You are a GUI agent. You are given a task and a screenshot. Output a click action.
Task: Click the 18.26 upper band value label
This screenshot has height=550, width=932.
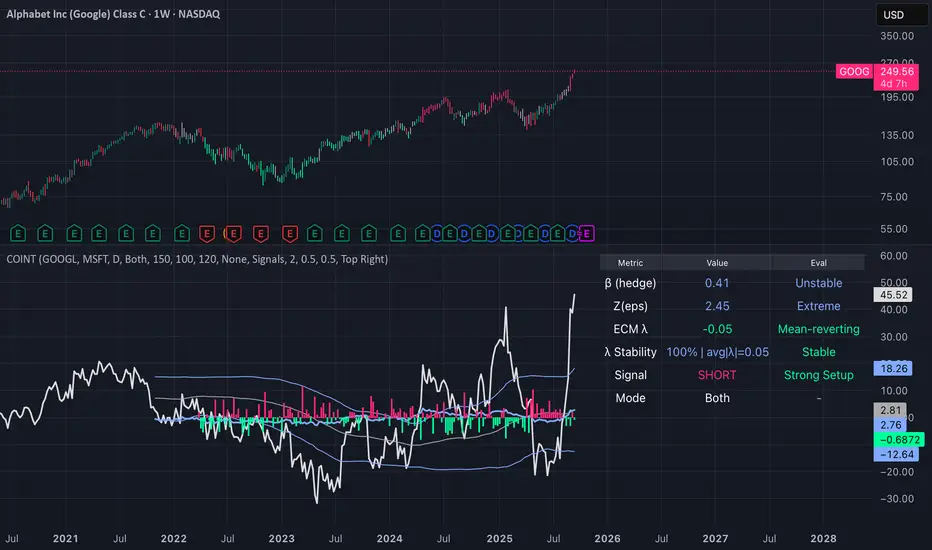[893, 369]
